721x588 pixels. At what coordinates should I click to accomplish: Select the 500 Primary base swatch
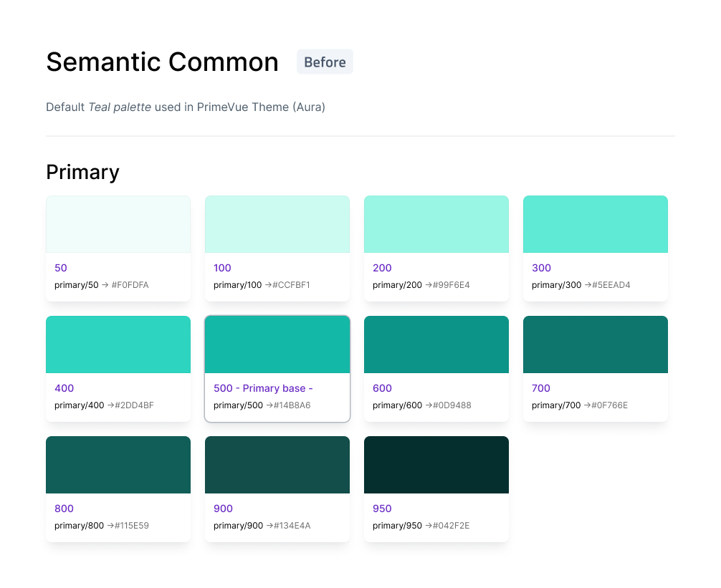277,344
